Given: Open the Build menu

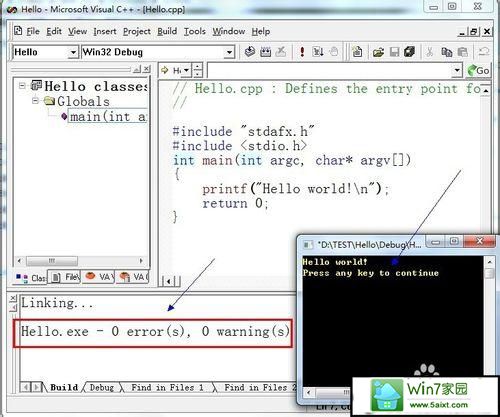Looking at the screenshot, I should pos(167,31).
